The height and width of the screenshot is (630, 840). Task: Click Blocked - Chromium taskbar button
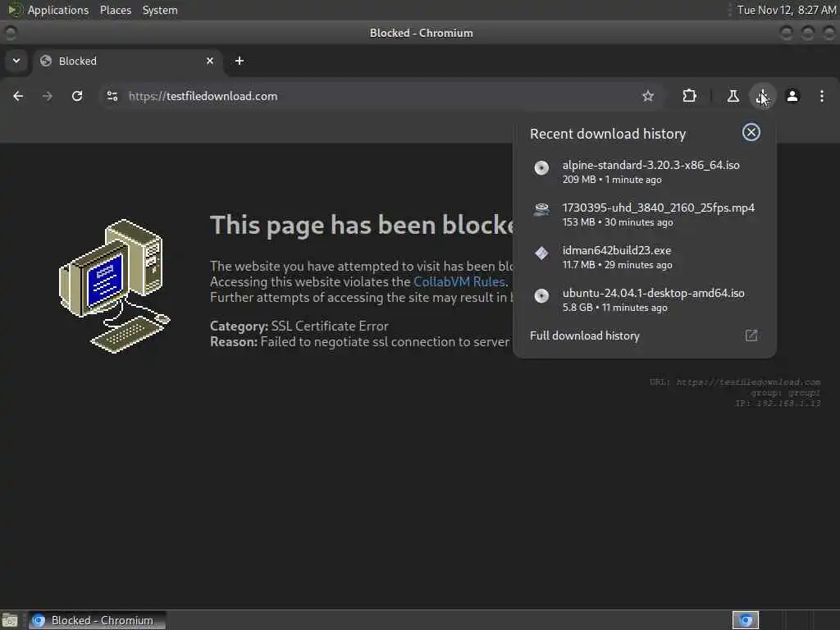click(98, 620)
